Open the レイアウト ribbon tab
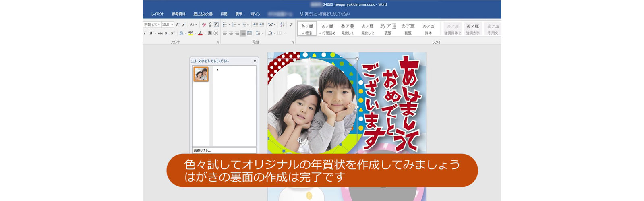644x201 pixels. pyautogui.click(x=157, y=14)
